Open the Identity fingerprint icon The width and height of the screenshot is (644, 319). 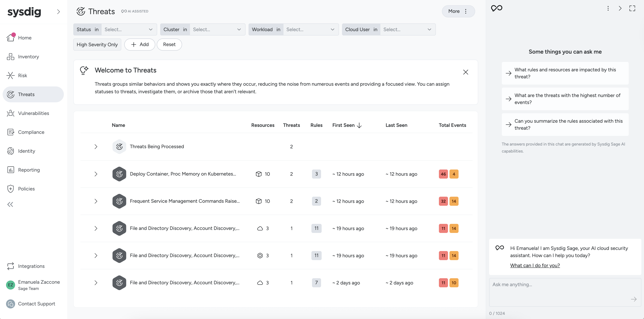point(11,151)
